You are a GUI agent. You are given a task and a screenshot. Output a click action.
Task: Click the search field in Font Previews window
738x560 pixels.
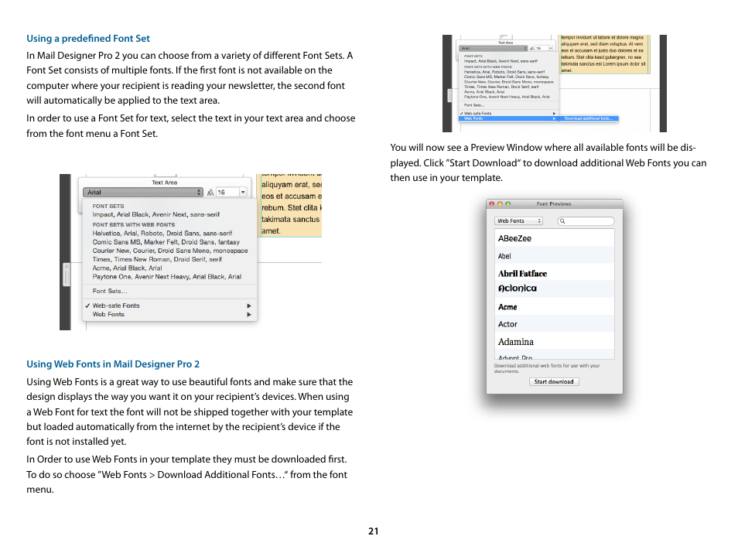coord(586,220)
